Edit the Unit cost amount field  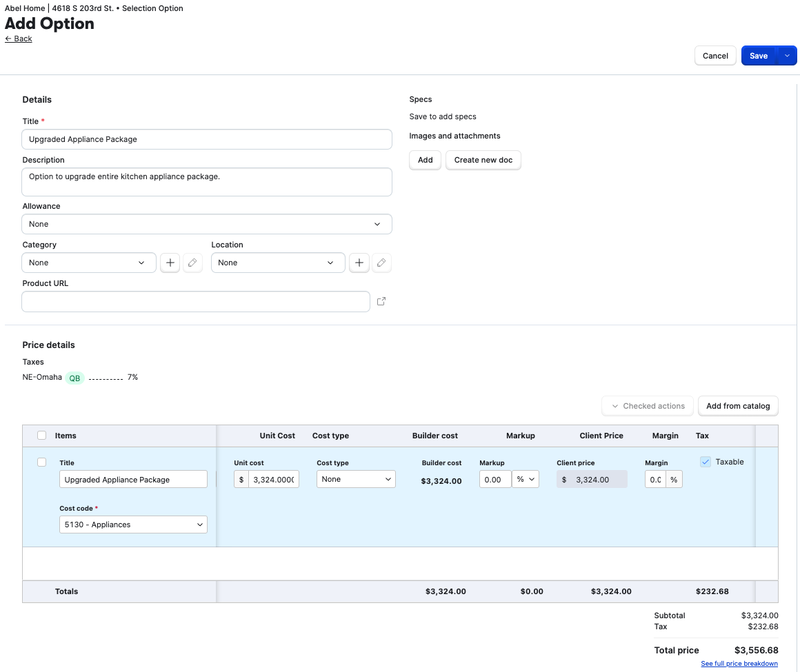coord(274,479)
